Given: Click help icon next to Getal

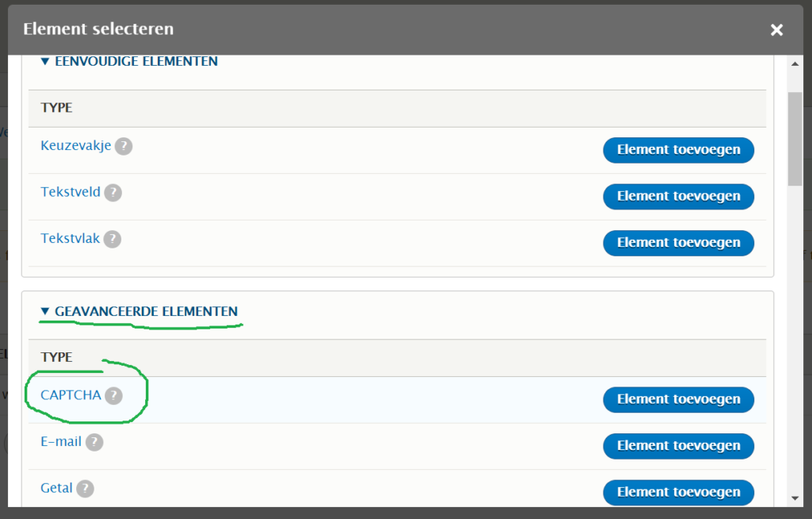Looking at the screenshot, I should (x=85, y=489).
